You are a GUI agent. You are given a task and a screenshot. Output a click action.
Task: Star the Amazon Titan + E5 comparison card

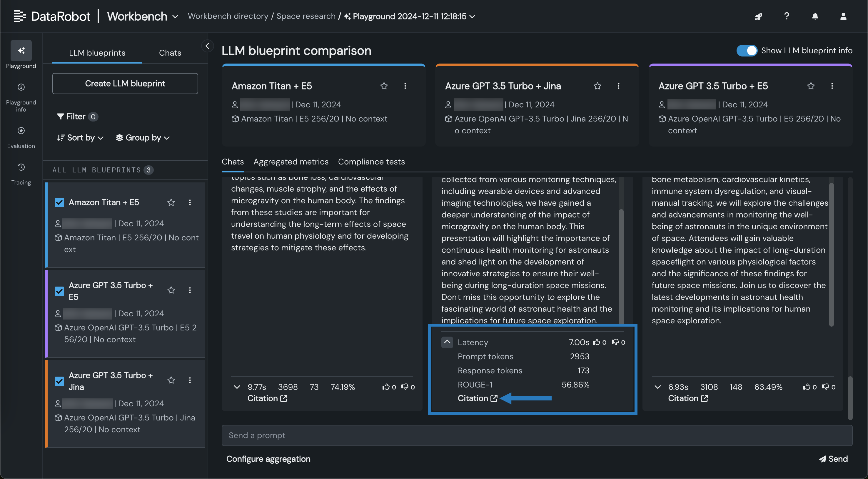click(384, 86)
